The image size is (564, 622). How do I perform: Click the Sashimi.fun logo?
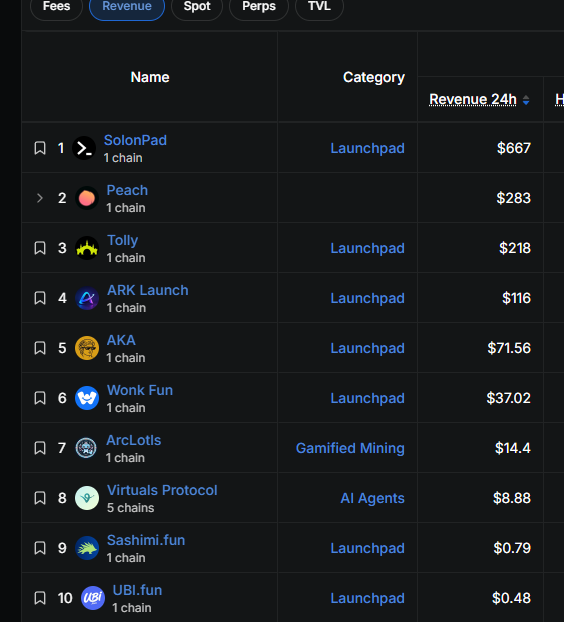click(87, 548)
